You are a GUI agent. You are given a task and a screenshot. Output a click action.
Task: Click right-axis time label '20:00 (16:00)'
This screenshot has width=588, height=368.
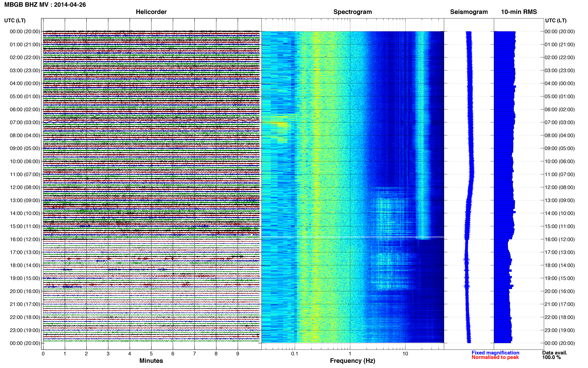(560, 291)
